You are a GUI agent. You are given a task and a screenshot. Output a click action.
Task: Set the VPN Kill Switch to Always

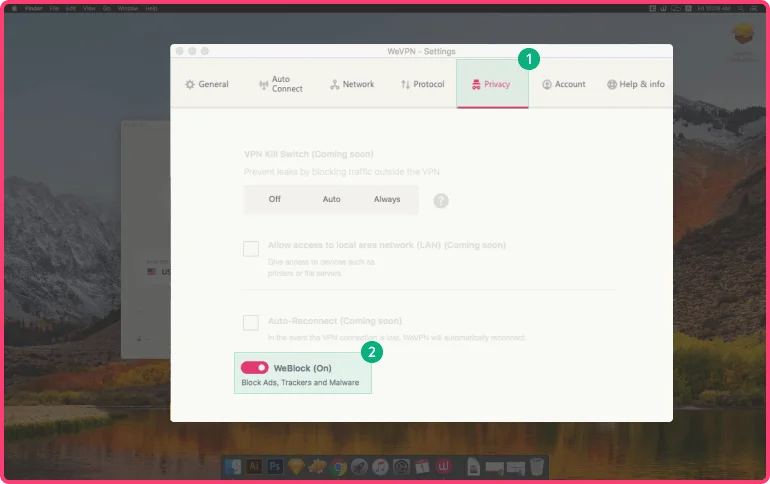click(x=387, y=199)
